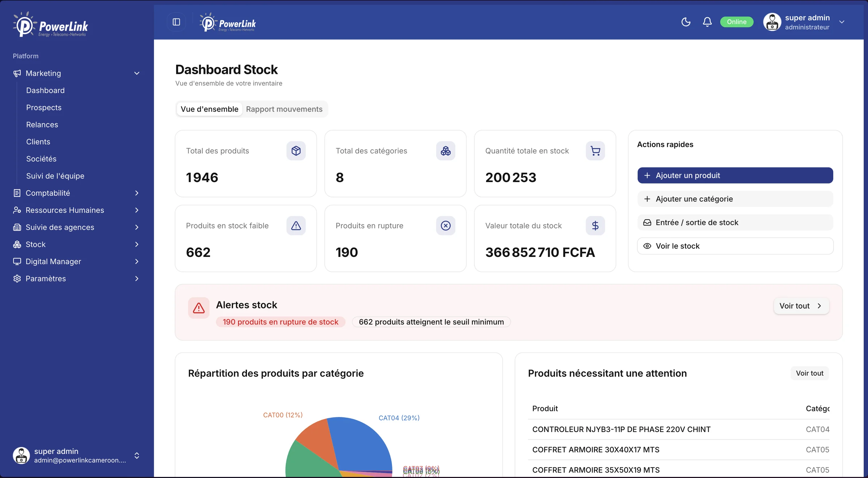Screen dimensions: 868x478
Task: Switch to Rapport mouvements tab
Action: click(x=284, y=109)
